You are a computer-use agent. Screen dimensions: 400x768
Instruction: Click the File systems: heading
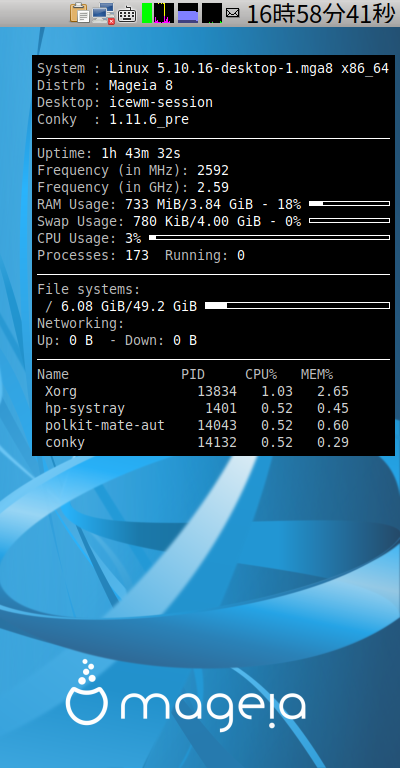tap(89, 290)
